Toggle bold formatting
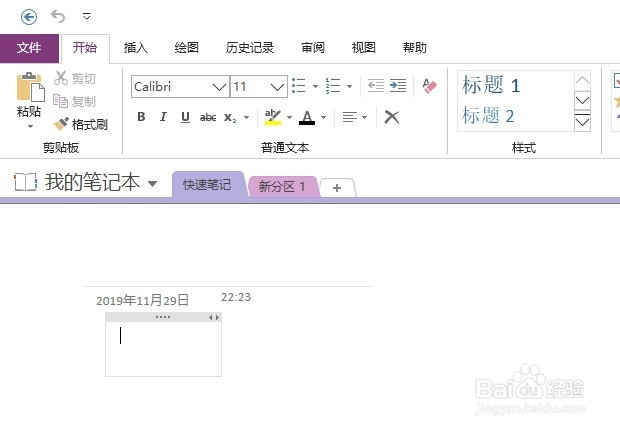This screenshot has height=430, width=620. click(141, 117)
